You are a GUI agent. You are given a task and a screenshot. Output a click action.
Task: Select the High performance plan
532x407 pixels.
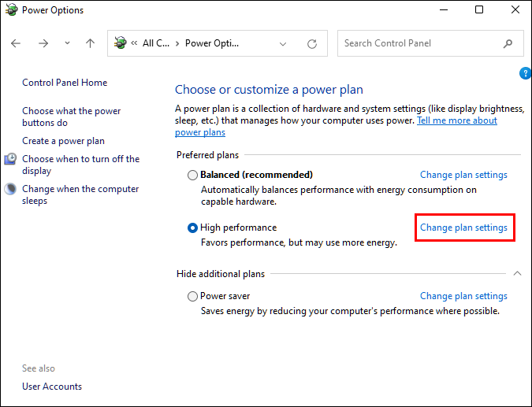click(x=193, y=228)
